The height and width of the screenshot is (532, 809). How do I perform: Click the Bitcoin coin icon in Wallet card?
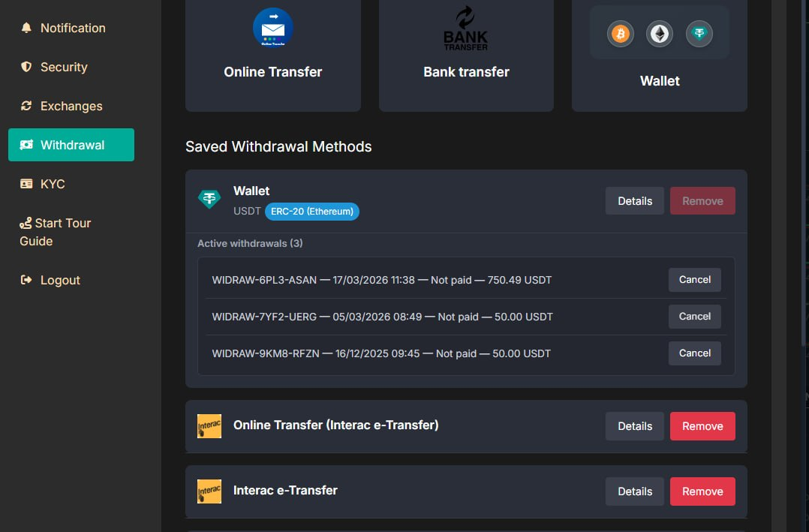pyautogui.click(x=621, y=34)
